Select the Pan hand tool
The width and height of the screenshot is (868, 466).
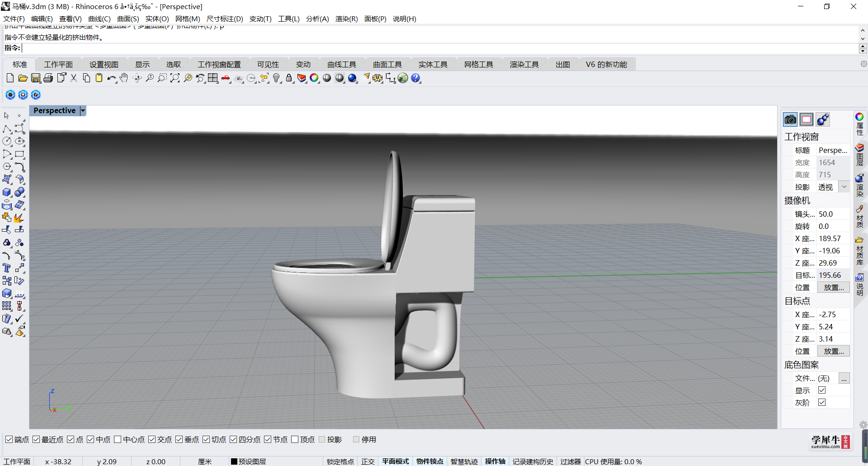124,78
